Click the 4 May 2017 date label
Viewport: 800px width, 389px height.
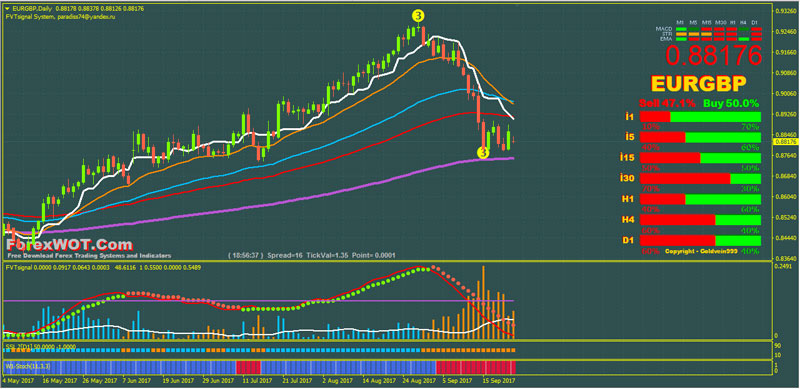tap(18, 381)
